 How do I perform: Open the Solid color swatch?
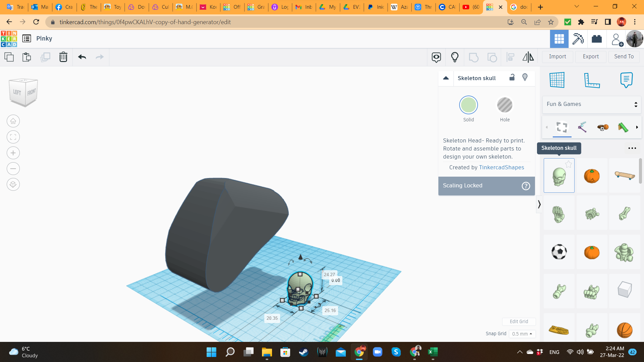pos(468,105)
